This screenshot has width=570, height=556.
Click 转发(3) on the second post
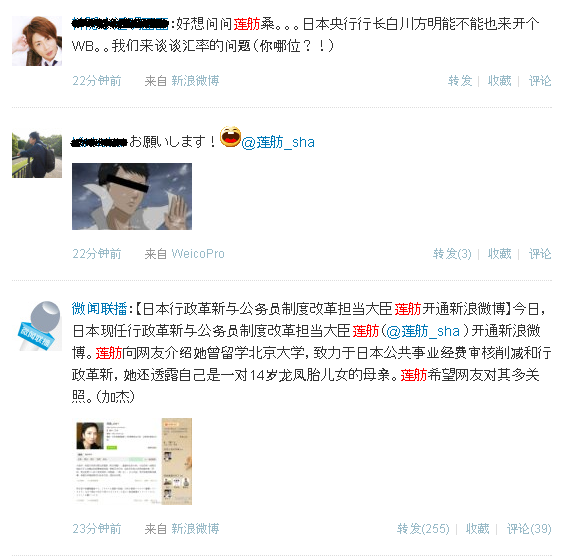(452, 254)
